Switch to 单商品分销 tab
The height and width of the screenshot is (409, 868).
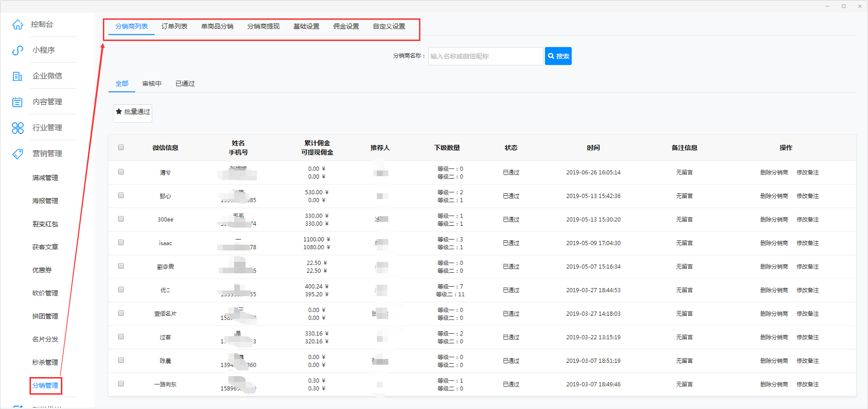pyautogui.click(x=217, y=26)
